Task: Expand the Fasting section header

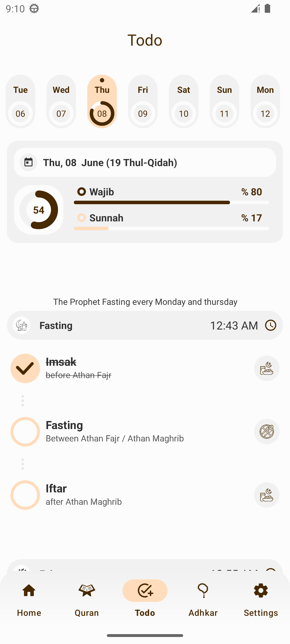Action: tap(145, 325)
